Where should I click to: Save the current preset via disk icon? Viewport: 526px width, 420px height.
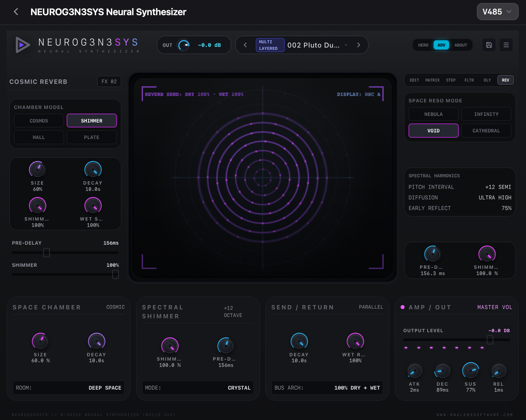[489, 45]
